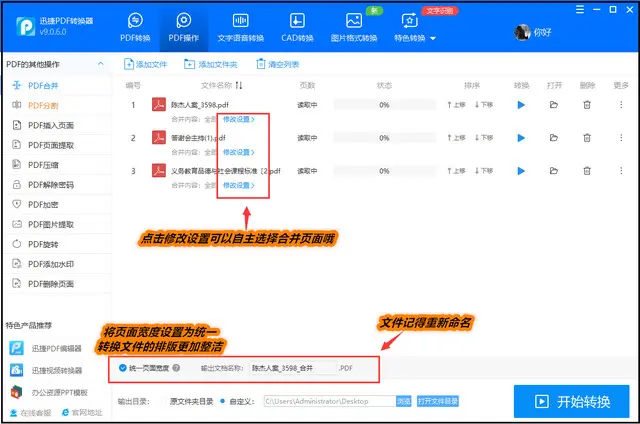Start converting file row 2 with play icon
Screen dimensions: 640x424
pyautogui.click(x=521, y=138)
